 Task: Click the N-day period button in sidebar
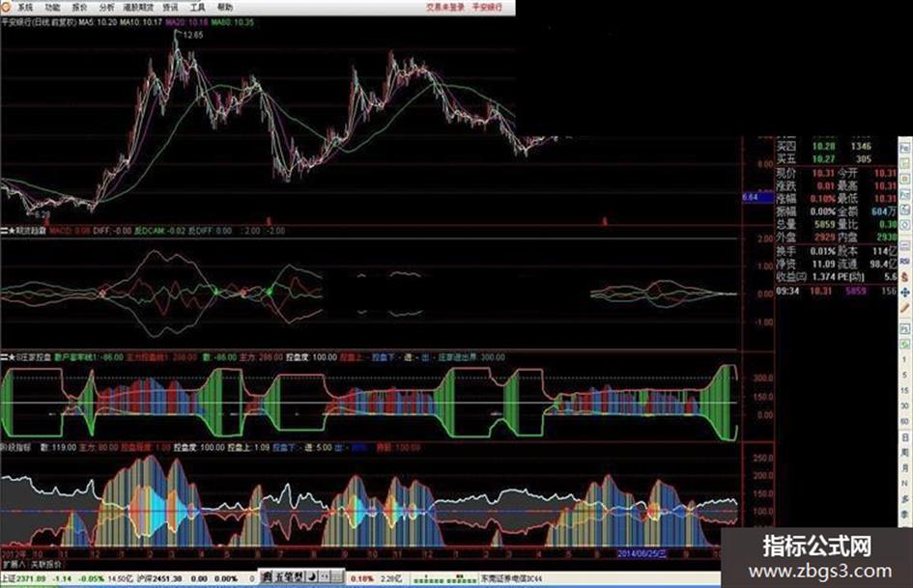(x=905, y=483)
